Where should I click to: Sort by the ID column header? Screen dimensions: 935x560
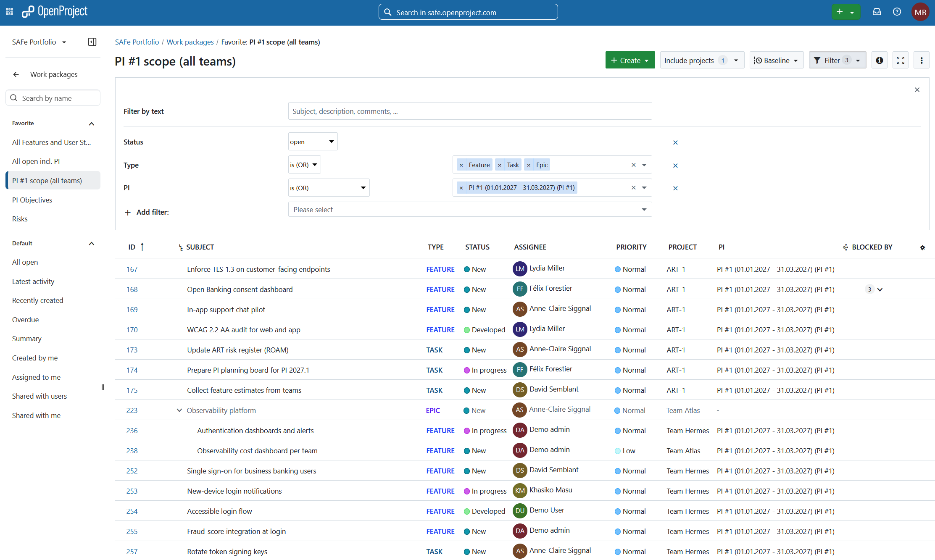(132, 247)
